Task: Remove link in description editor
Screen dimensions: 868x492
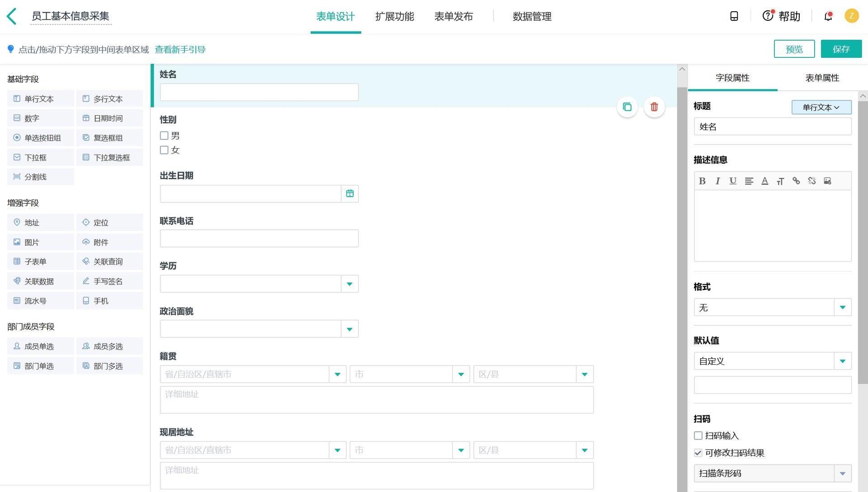Action: (812, 181)
